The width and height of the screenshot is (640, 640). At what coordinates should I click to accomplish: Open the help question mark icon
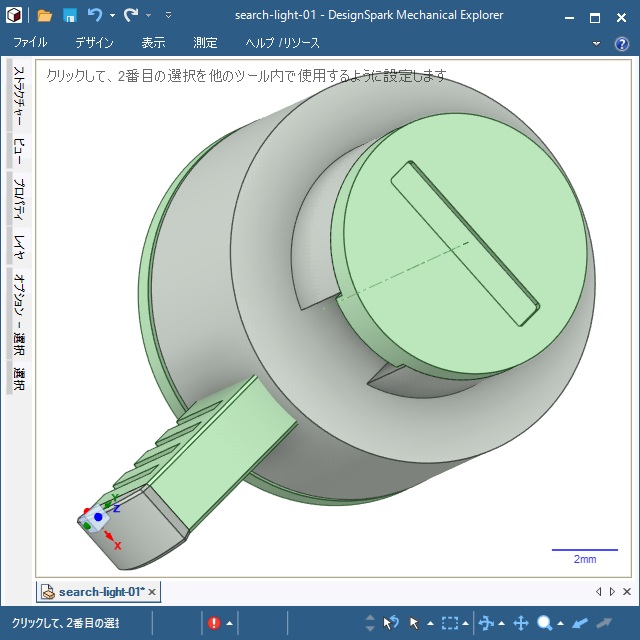pos(621,43)
